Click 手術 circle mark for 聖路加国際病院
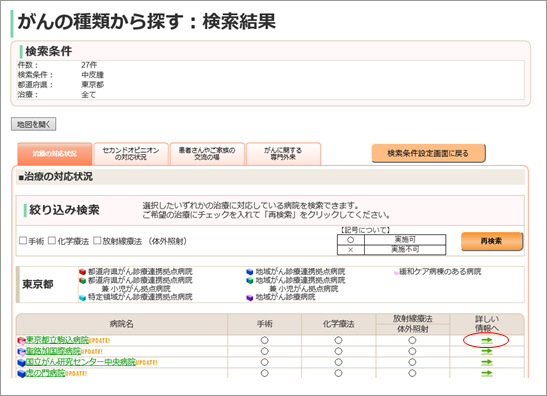The image size is (547, 396). [265, 351]
